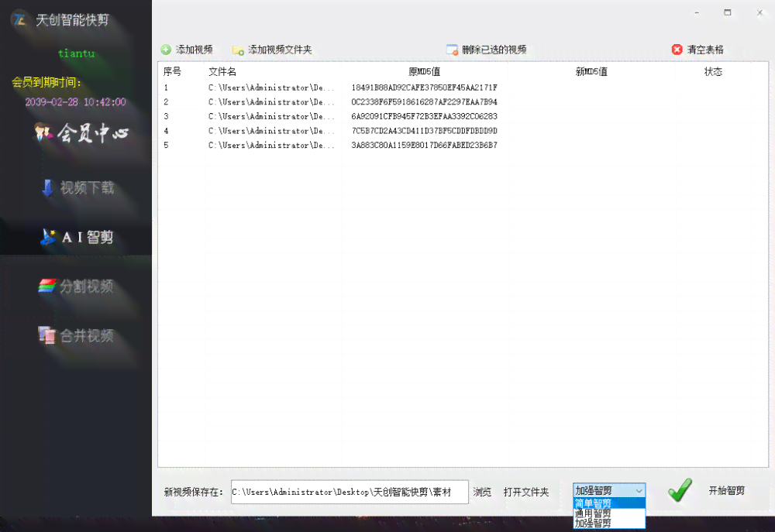Close the application window

759,13
